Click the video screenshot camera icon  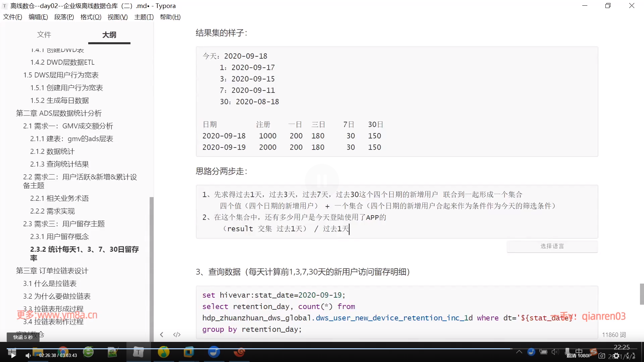(x=602, y=356)
